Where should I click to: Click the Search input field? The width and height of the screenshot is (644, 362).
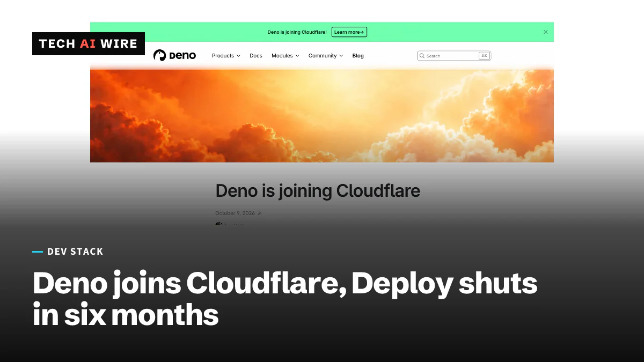point(454,56)
